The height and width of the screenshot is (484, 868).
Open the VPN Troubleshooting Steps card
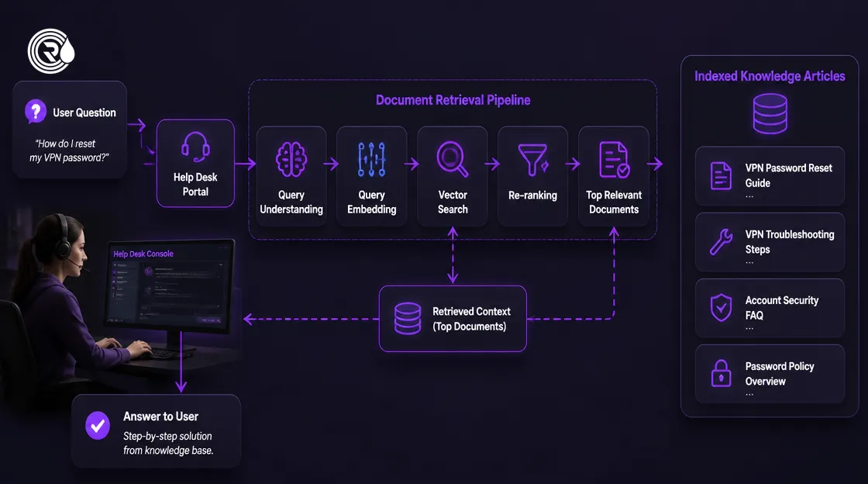pos(770,242)
